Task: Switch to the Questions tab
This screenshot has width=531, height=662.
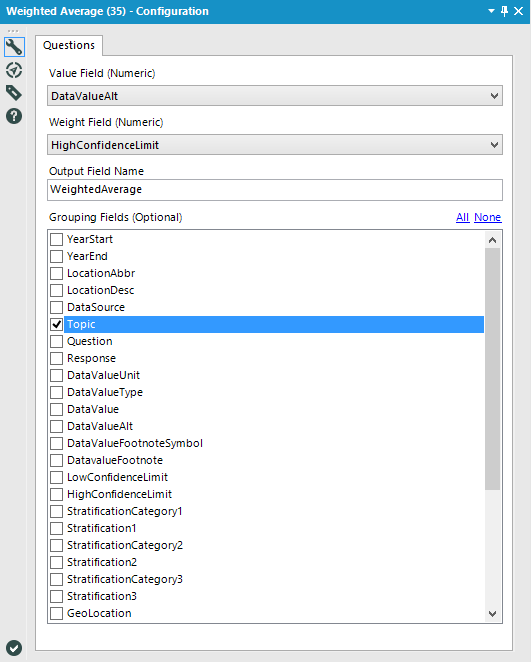Action: tap(69, 45)
